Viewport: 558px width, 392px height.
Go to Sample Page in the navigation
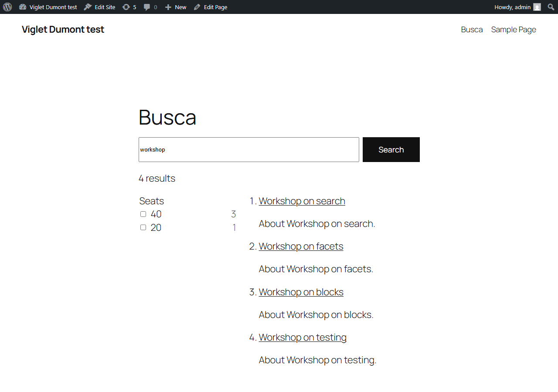(514, 30)
